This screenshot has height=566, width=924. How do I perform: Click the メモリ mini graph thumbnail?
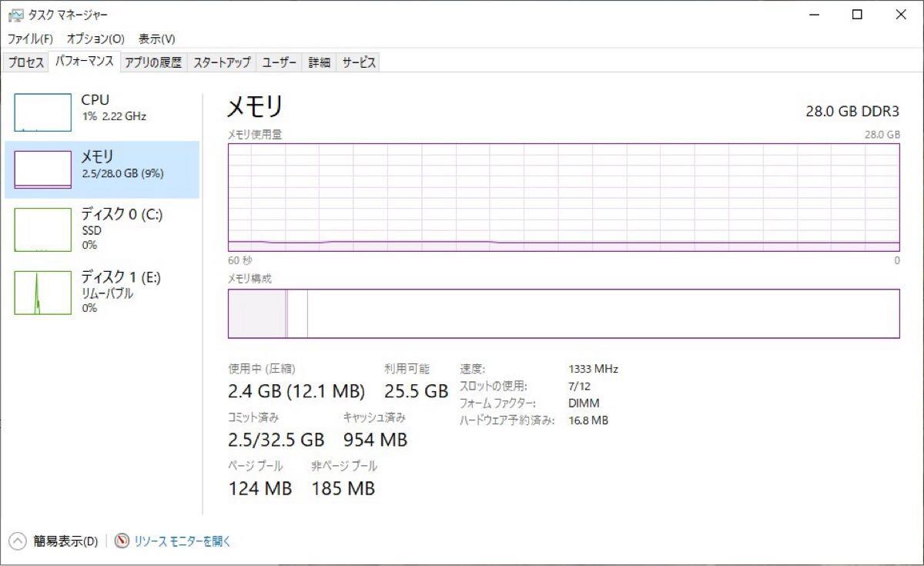(42, 169)
